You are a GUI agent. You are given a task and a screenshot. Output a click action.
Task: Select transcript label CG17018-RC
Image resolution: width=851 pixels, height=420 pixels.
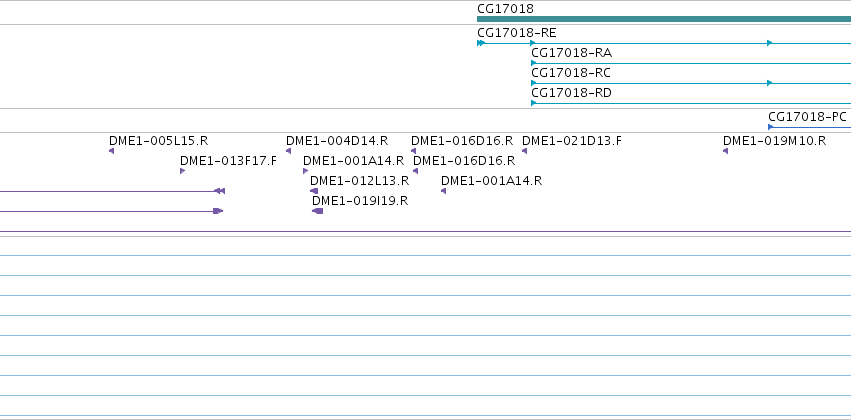click(x=571, y=73)
